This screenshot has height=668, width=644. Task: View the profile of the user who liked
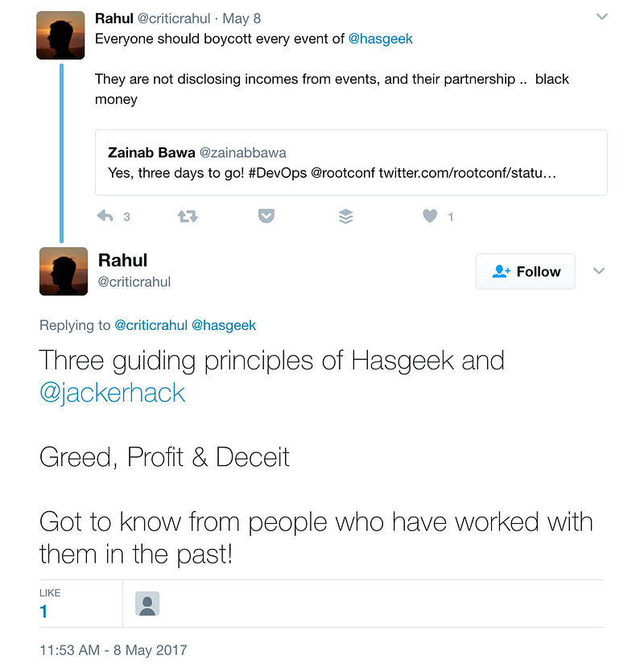(x=147, y=604)
